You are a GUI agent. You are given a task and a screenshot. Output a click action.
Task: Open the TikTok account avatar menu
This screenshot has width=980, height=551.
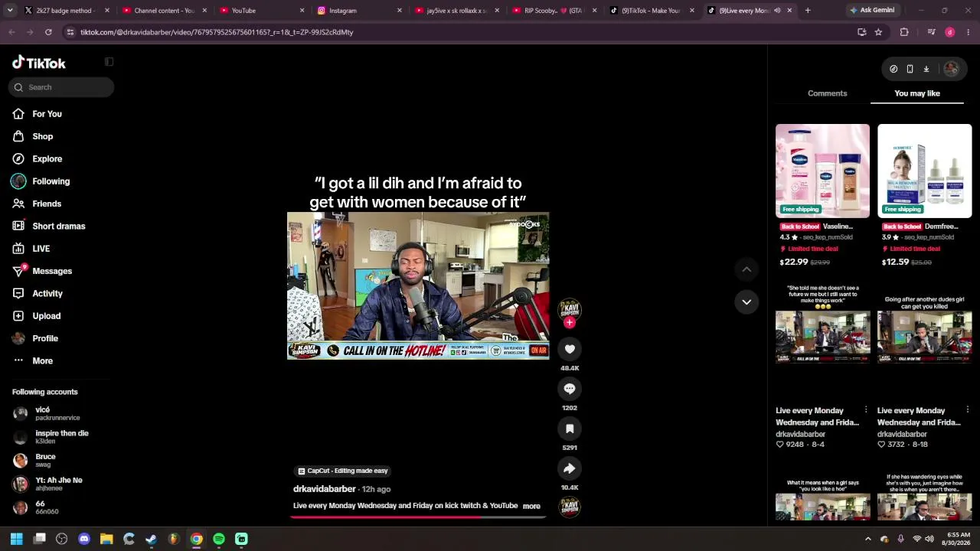point(951,69)
